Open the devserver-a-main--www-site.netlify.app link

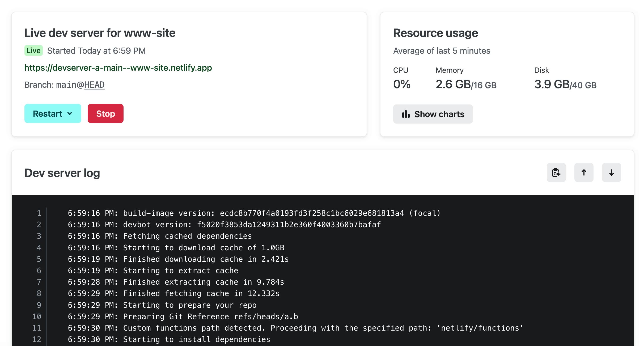point(118,68)
